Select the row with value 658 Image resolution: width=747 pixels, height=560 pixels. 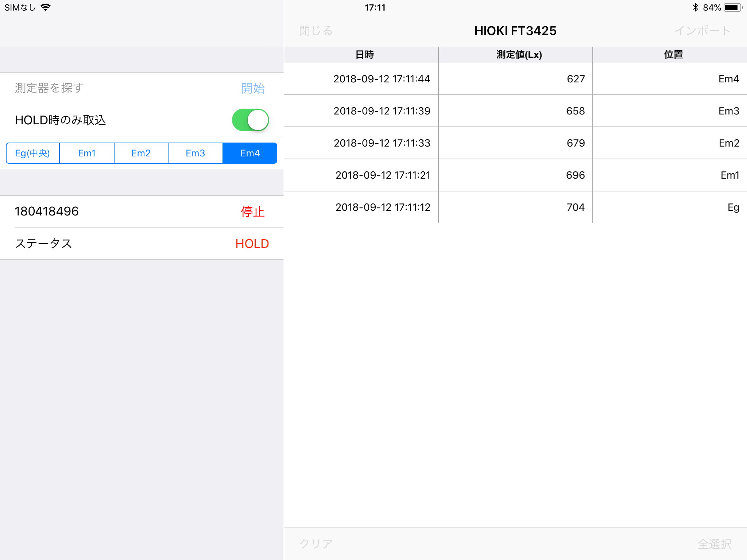pos(515,111)
